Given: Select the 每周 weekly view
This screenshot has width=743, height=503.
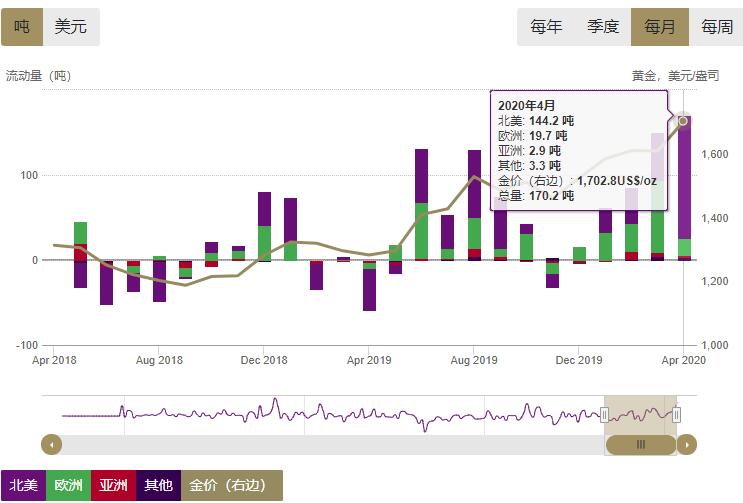Looking at the screenshot, I should point(716,27).
